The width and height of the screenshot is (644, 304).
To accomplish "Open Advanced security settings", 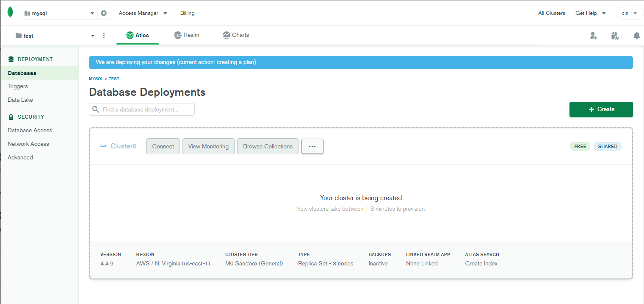I will click(20, 157).
